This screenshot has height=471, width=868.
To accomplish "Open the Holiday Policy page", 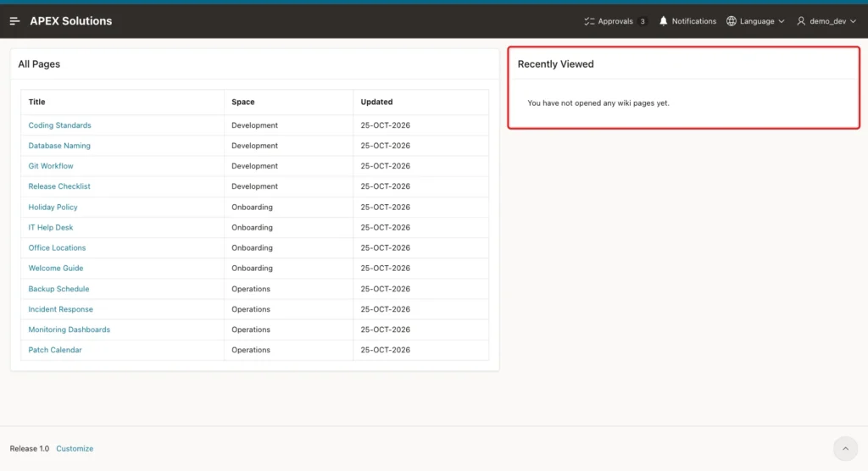I will 53,207.
